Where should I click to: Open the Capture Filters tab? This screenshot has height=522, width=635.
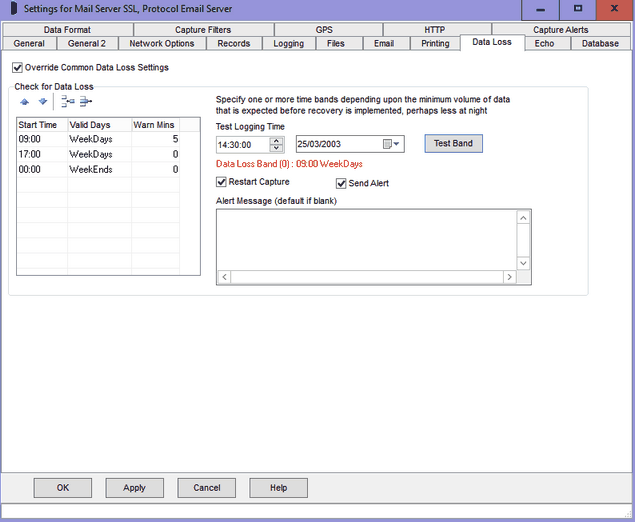pyautogui.click(x=202, y=30)
